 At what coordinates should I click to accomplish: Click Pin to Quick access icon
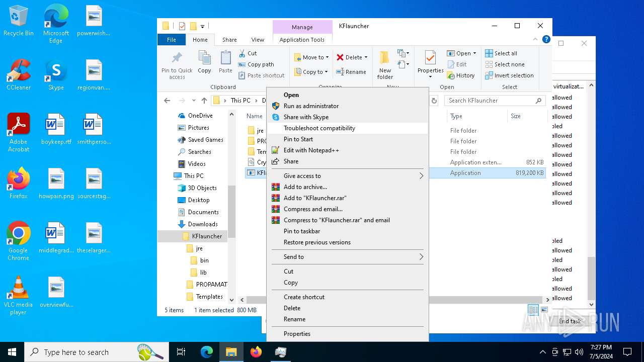[177, 65]
